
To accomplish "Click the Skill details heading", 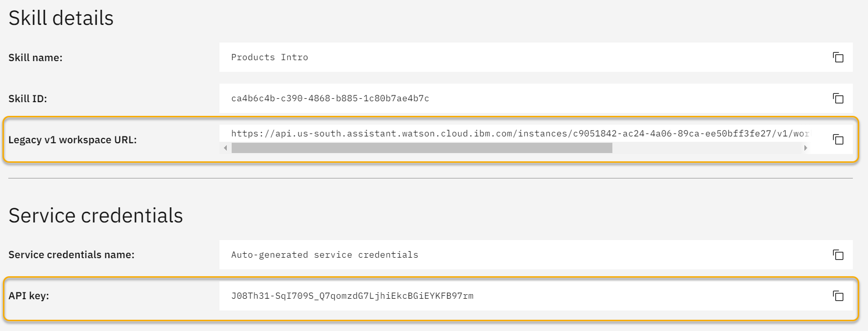I will [61, 18].
